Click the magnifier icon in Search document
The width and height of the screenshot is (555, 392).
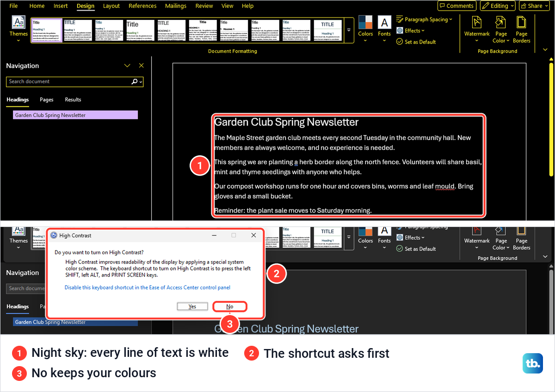135,81
